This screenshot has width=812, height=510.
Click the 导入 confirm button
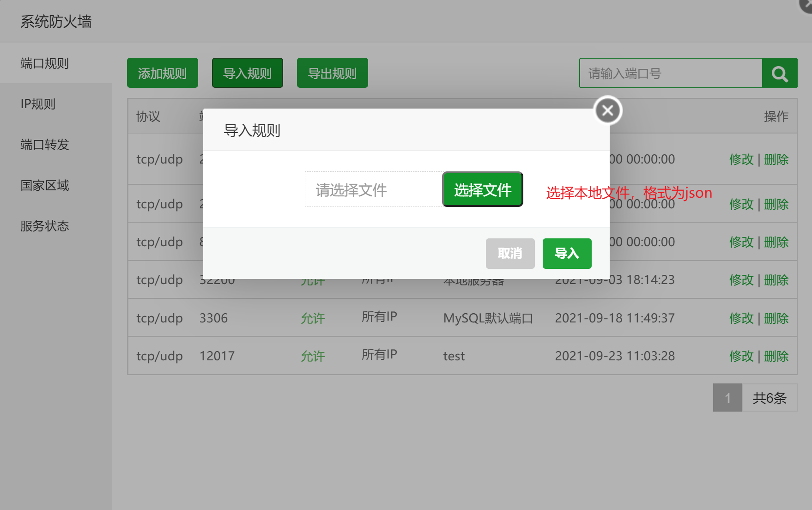pos(567,253)
